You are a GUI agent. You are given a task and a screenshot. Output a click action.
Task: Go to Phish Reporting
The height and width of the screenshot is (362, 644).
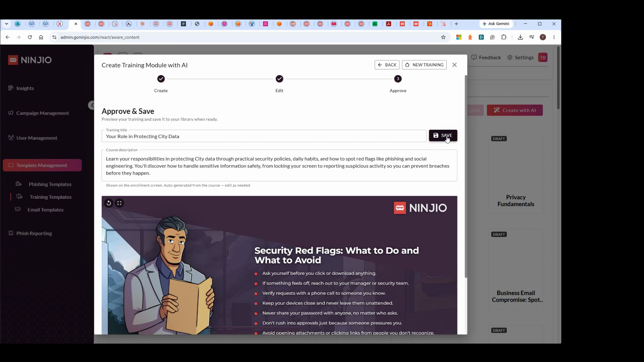(34, 233)
